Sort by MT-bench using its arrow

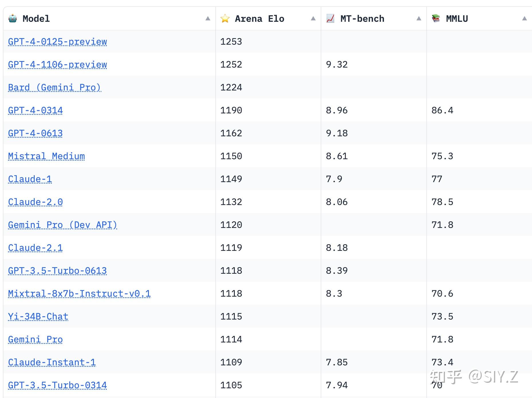coord(419,19)
